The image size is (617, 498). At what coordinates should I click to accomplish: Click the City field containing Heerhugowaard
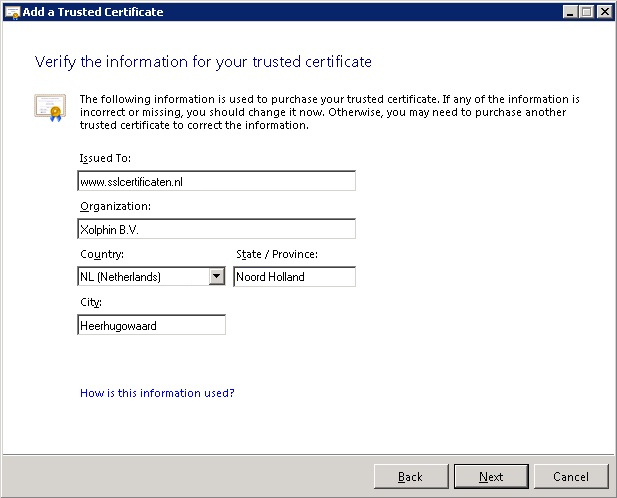click(151, 325)
